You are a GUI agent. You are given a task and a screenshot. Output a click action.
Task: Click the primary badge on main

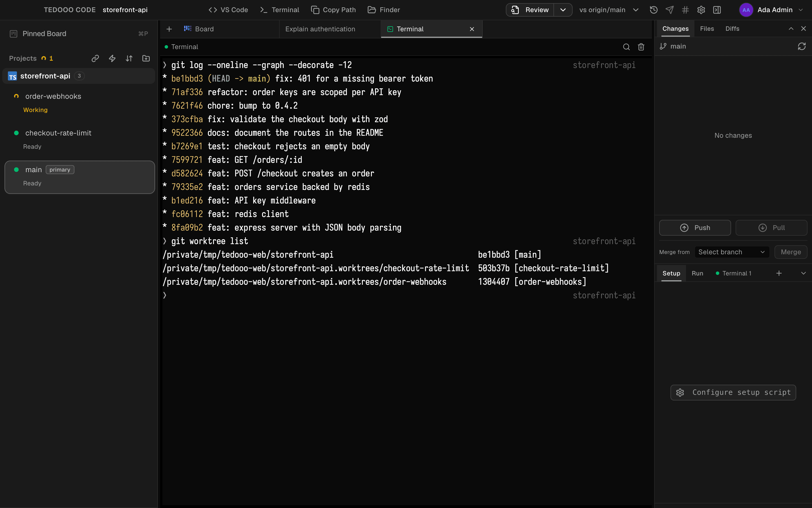pyautogui.click(x=60, y=170)
